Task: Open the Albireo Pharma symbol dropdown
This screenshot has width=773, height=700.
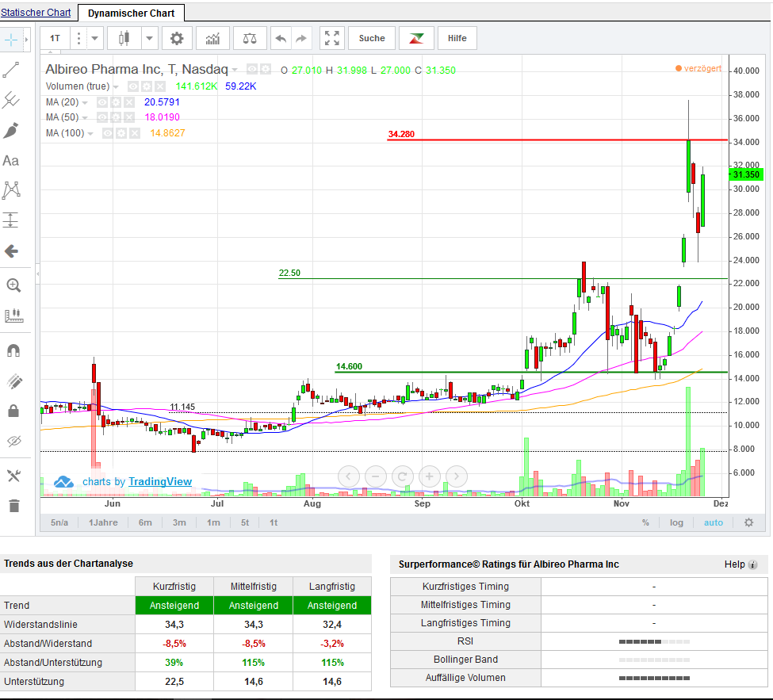Action: click(x=235, y=70)
